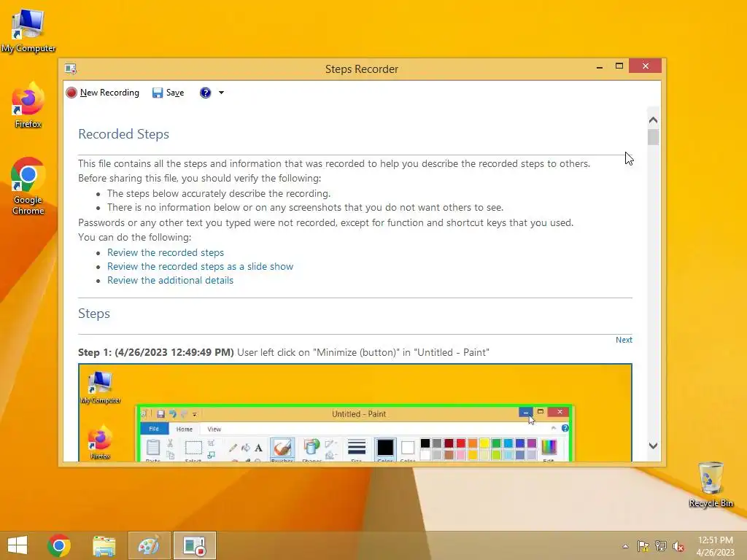
Task: Click the Action Center flag tray icon
Action: click(x=643, y=546)
